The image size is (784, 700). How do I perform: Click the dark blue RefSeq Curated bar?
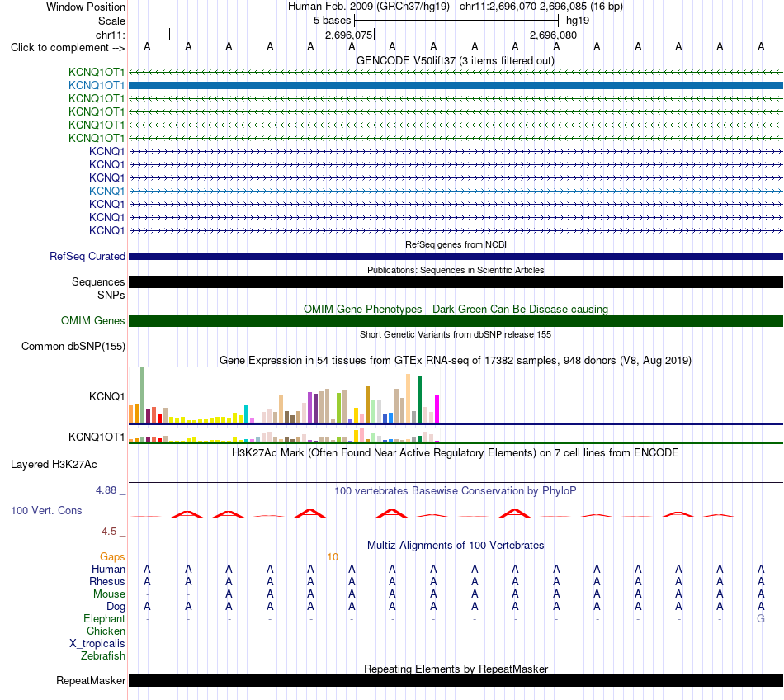point(456,256)
